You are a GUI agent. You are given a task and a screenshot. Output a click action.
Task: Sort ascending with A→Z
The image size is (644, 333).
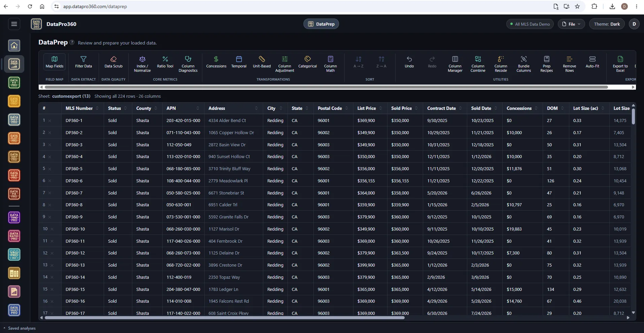(359, 63)
